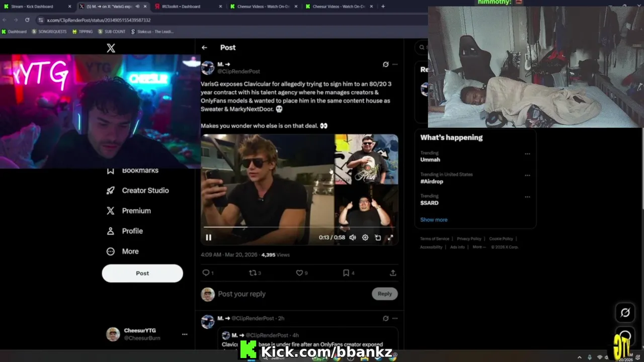
Task: Click the reply icon under the post
Action: coord(206,273)
